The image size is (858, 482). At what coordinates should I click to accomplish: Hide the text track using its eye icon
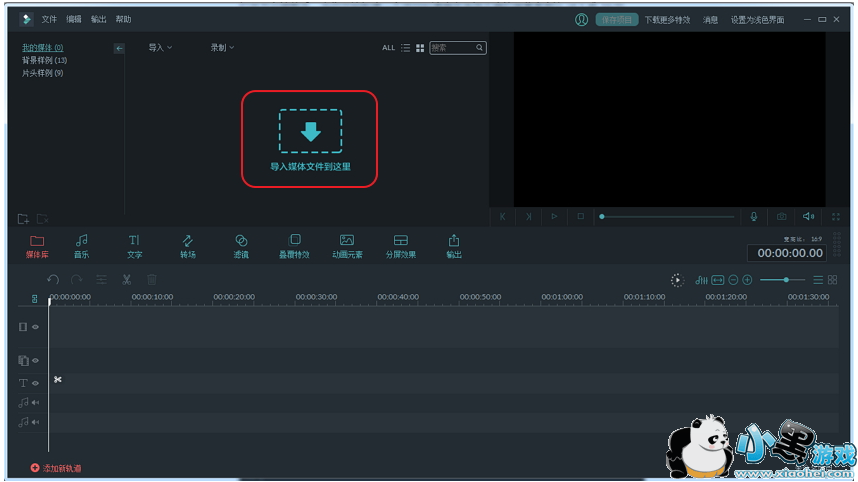click(x=35, y=383)
